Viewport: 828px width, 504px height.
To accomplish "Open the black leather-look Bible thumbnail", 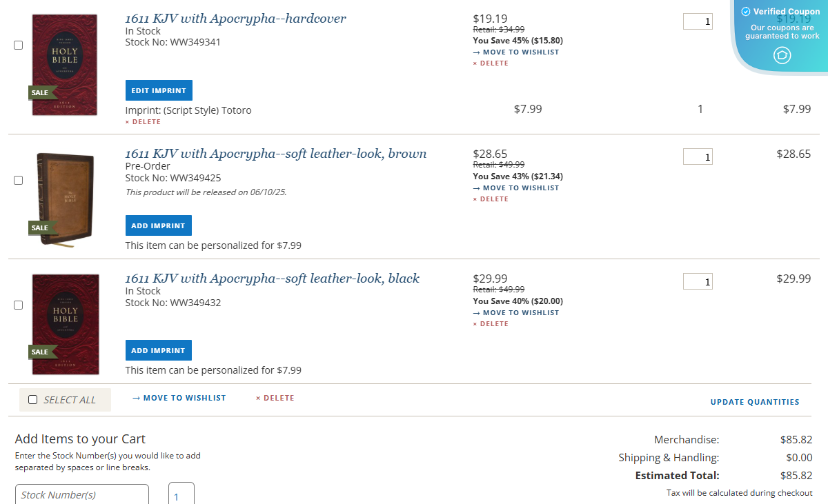I will (65, 324).
